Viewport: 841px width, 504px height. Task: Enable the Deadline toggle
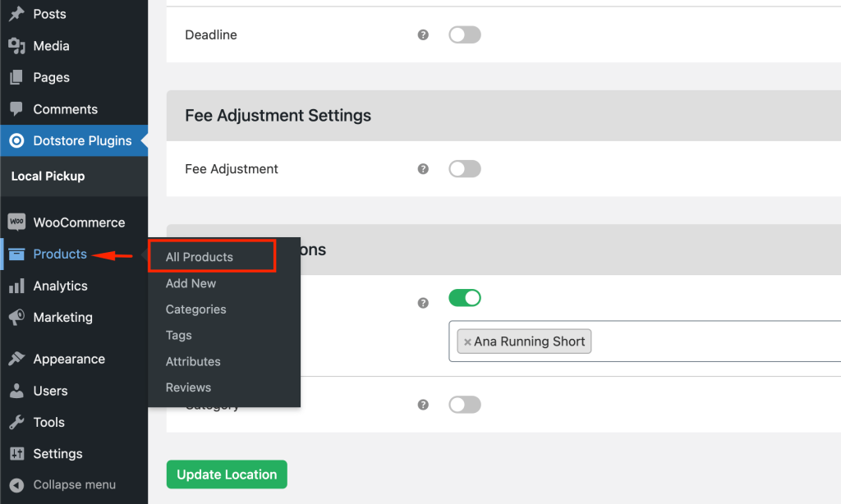click(464, 35)
